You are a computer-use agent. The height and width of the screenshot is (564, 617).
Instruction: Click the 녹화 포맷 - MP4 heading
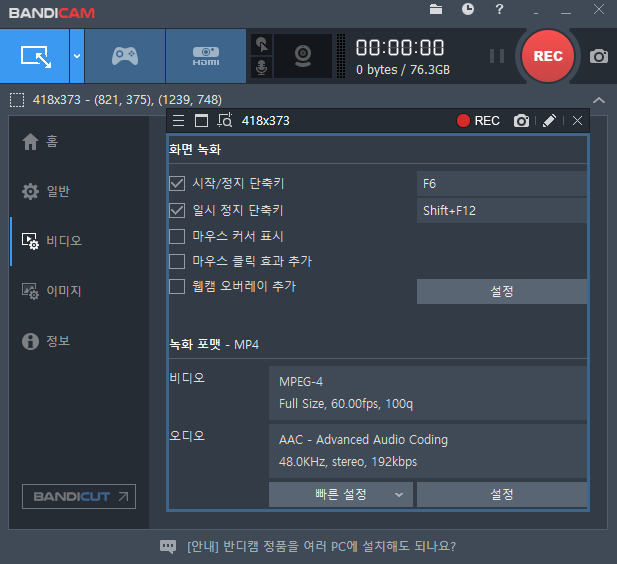[x=214, y=345]
